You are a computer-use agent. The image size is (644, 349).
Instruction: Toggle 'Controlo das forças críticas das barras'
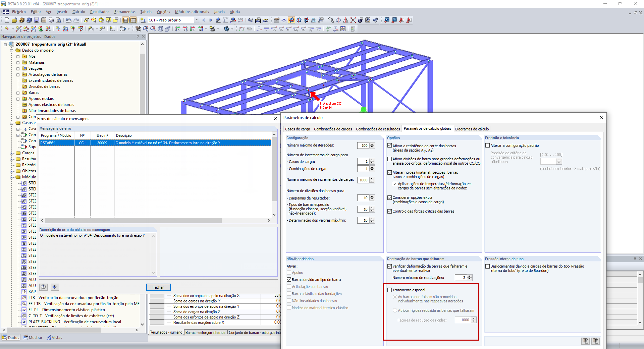click(x=389, y=211)
